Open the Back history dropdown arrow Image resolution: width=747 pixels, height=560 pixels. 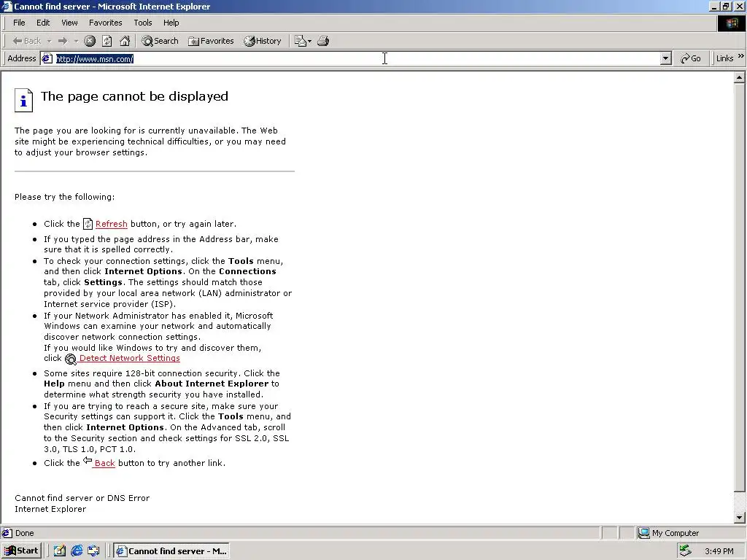49,42
